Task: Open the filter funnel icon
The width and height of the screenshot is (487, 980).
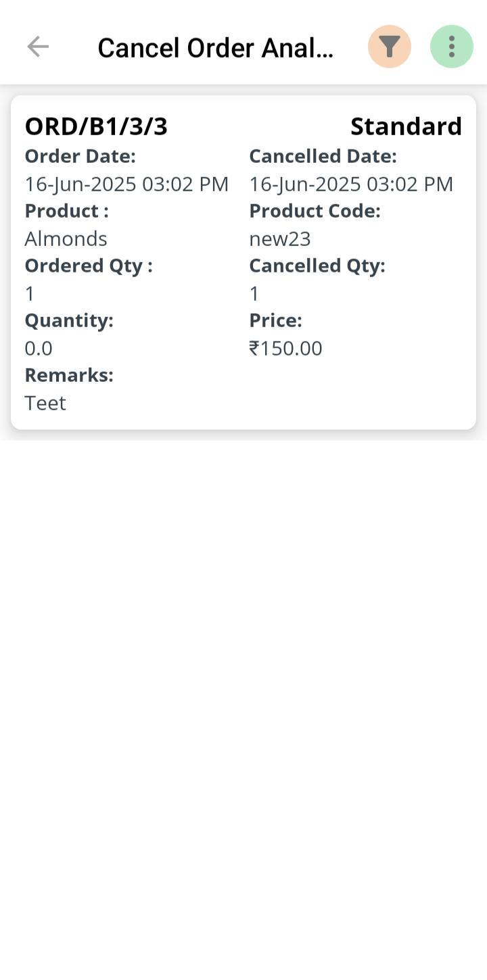Action: point(389,47)
